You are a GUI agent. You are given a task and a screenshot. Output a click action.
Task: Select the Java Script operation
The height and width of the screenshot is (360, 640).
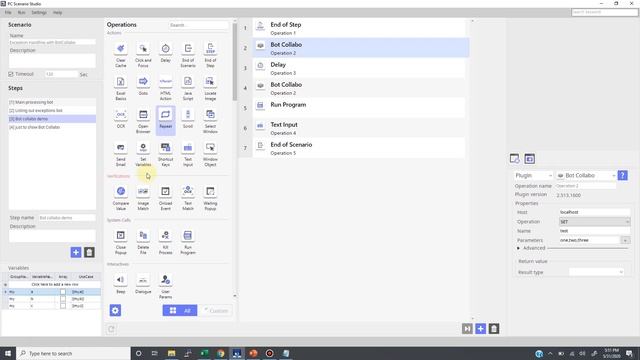click(188, 88)
